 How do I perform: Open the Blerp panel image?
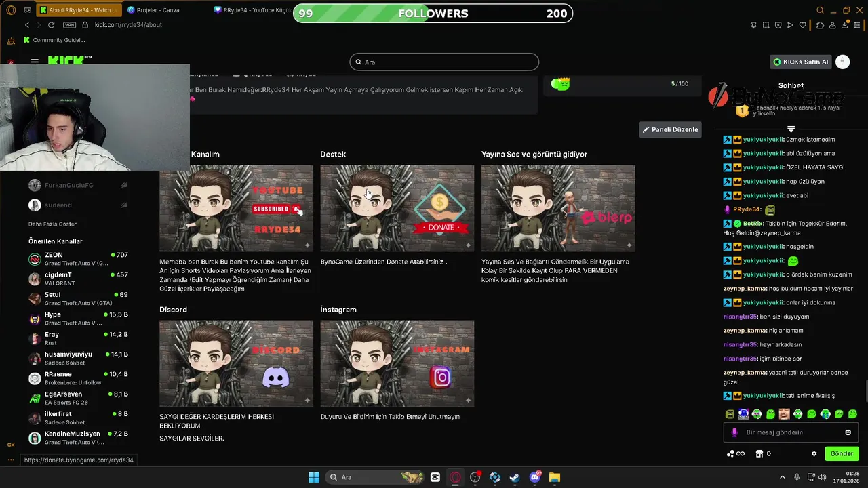pyautogui.click(x=558, y=208)
